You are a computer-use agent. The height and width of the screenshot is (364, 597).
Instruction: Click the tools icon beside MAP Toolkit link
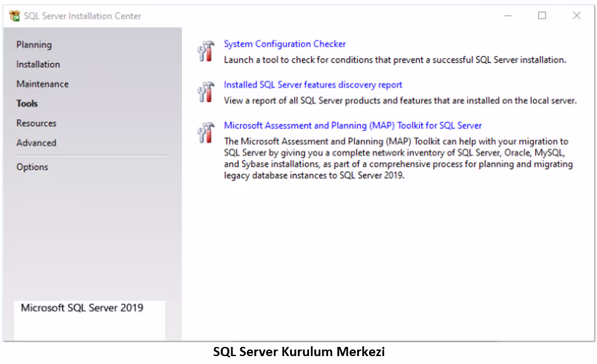[206, 133]
